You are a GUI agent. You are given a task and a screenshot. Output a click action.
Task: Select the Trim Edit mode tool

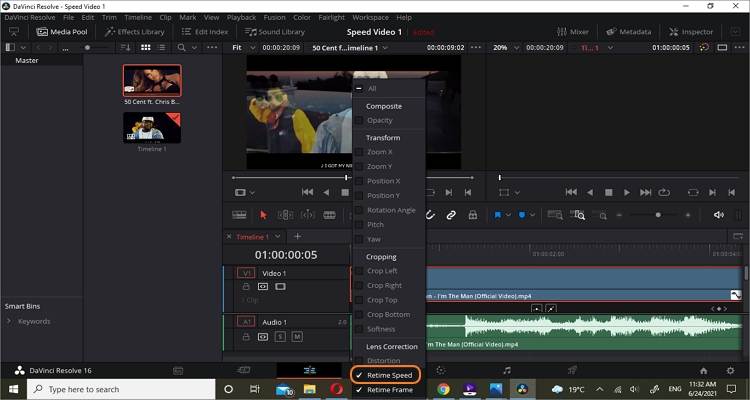click(x=286, y=215)
